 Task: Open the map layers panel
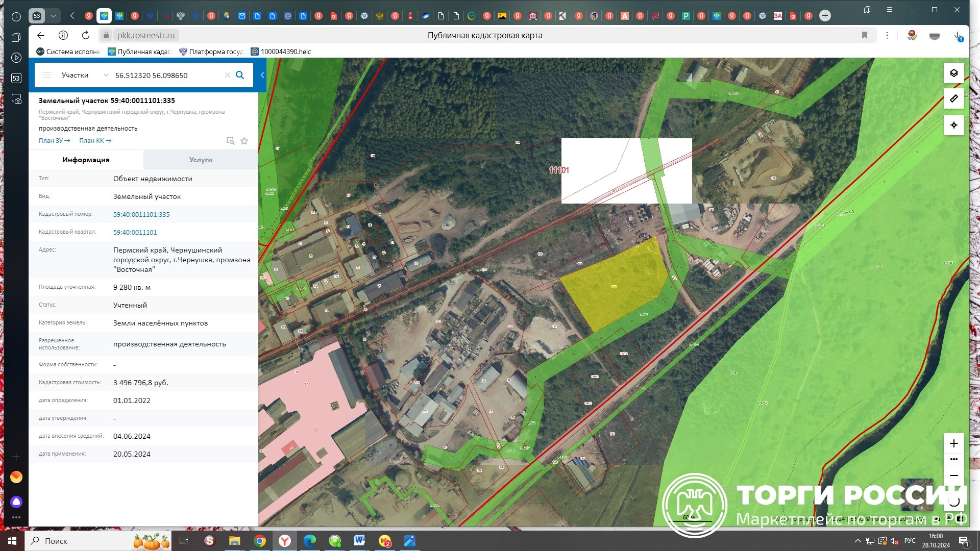(953, 73)
